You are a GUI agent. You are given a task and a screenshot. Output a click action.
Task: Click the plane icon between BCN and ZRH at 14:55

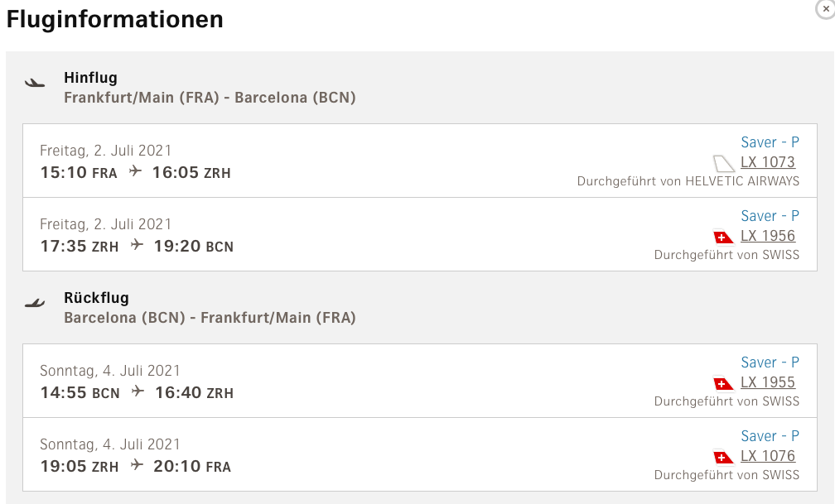pos(138,393)
